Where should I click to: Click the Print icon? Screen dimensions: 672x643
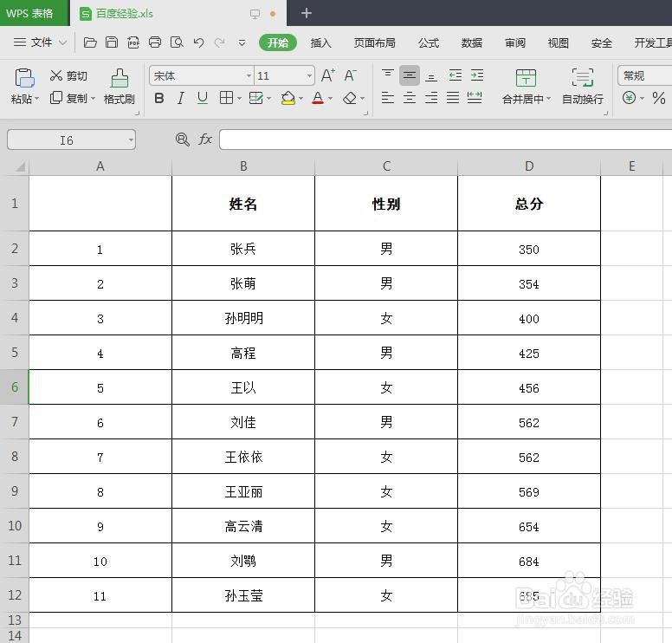(155, 42)
